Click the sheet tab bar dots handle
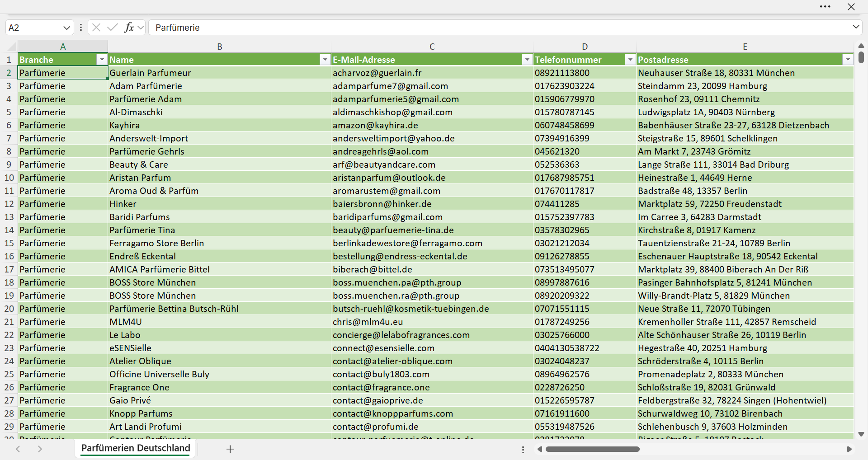This screenshot has width=868, height=460. click(x=523, y=450)
